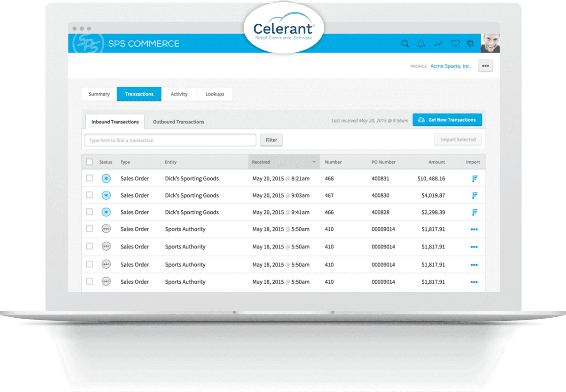
Task: Toggle the select-all checkbox in table header
Action: (x=89, y=162)
